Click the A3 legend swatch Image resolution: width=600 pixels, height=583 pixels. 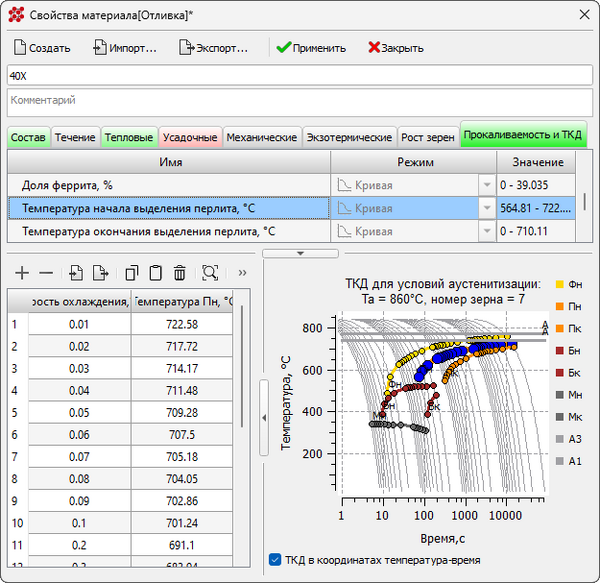coord(559,439)
